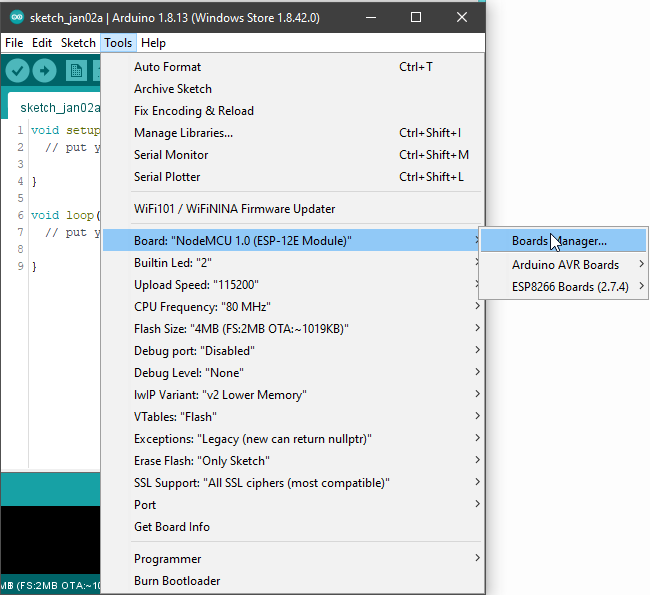650x595 pixels.
Task: Expand the Port submenu
Action: point(293,504)
